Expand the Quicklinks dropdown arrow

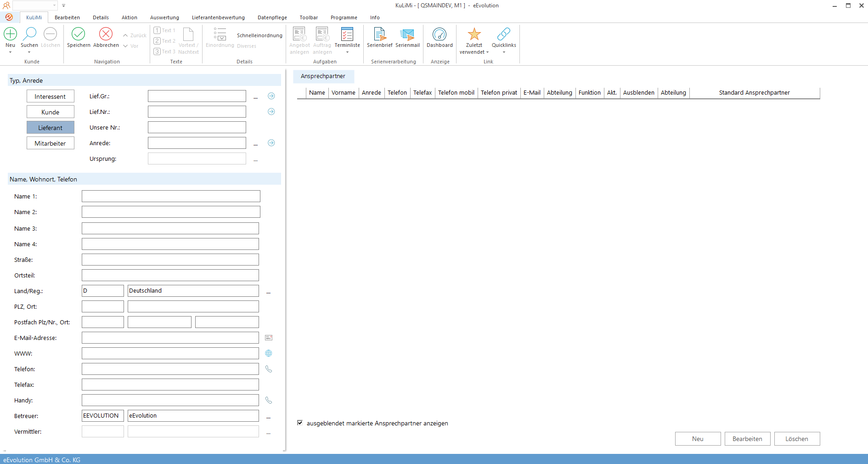pos(504,52)
